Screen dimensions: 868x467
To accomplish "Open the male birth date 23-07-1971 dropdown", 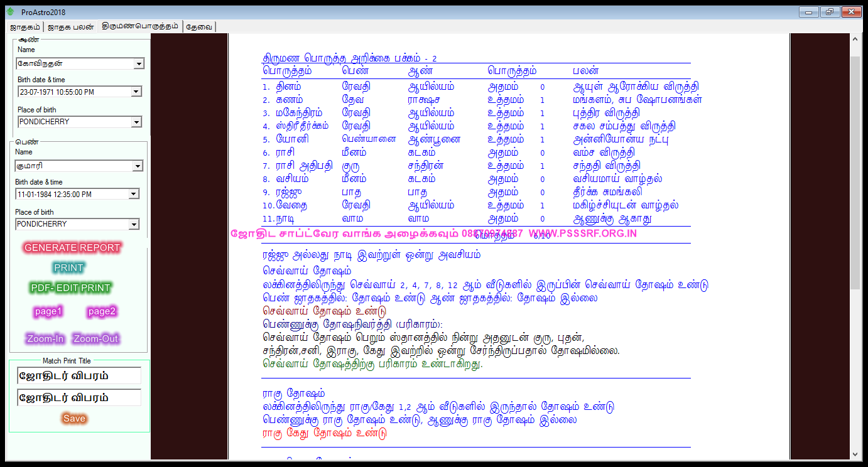I will point(136,92).
